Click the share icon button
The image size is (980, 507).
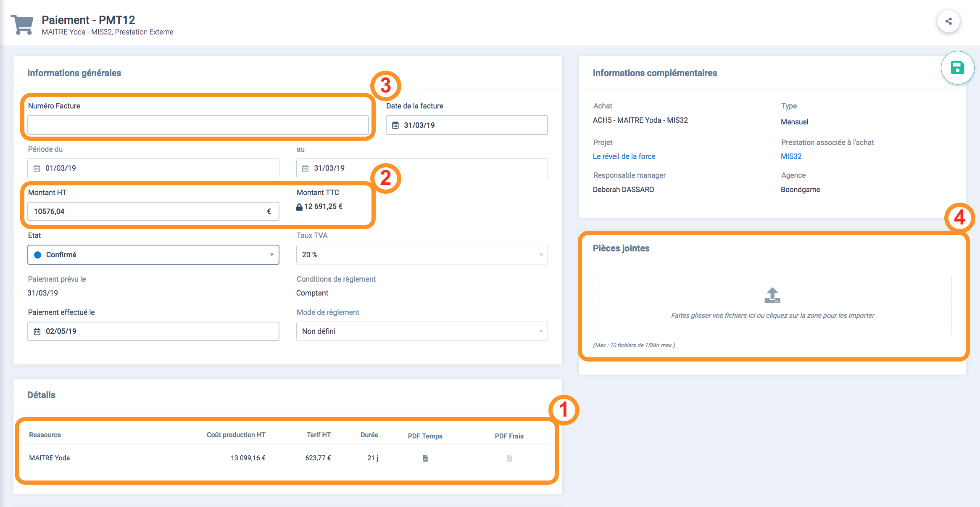[x=948, y=21]
